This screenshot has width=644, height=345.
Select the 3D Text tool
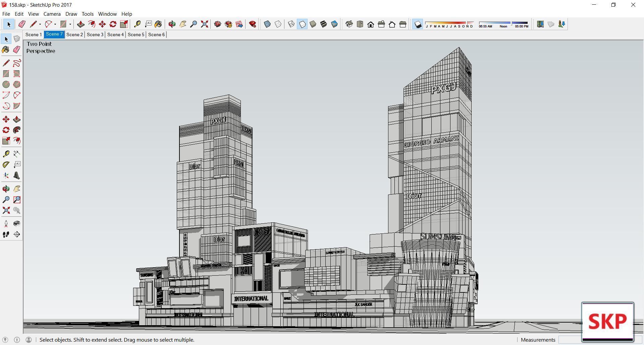pyautogui.click(x=17, y=176)
